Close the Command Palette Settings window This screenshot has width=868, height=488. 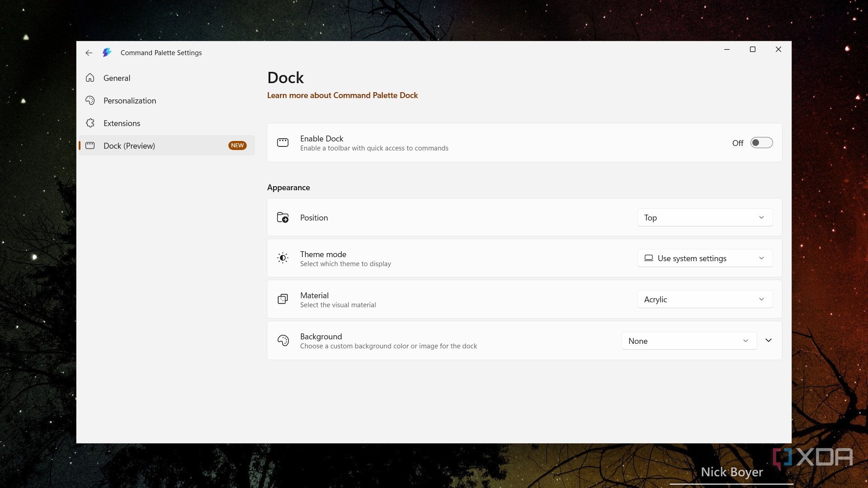[778, 49]
